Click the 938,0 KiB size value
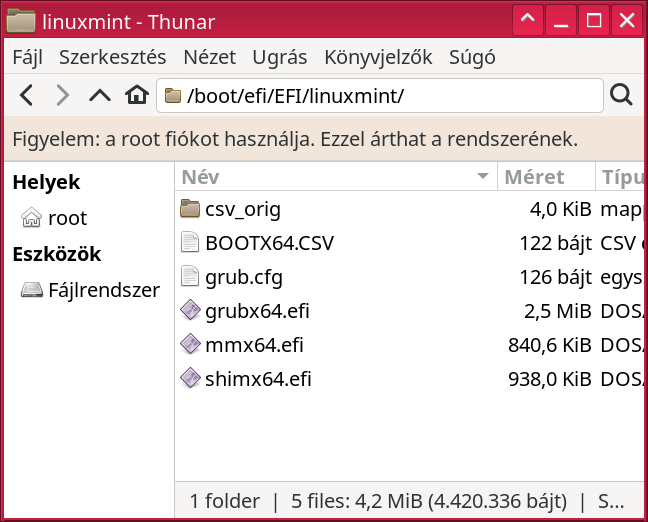 [x=550, y=379]
